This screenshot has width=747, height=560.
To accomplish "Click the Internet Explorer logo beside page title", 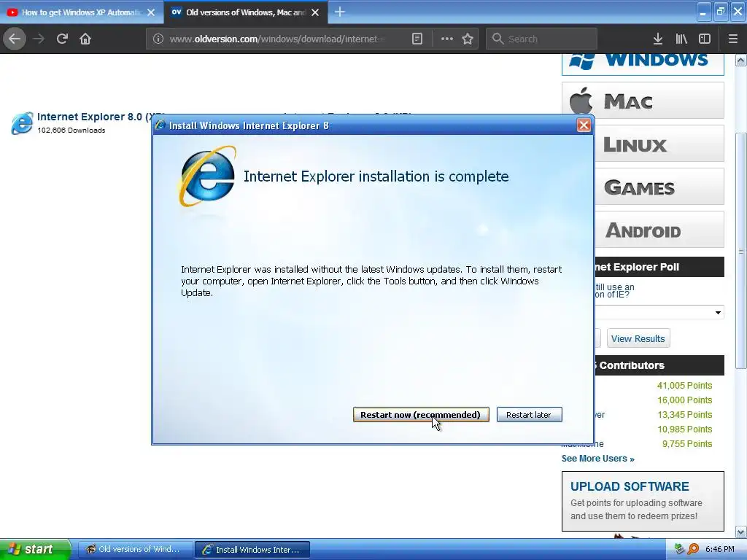I will (23, 122).
